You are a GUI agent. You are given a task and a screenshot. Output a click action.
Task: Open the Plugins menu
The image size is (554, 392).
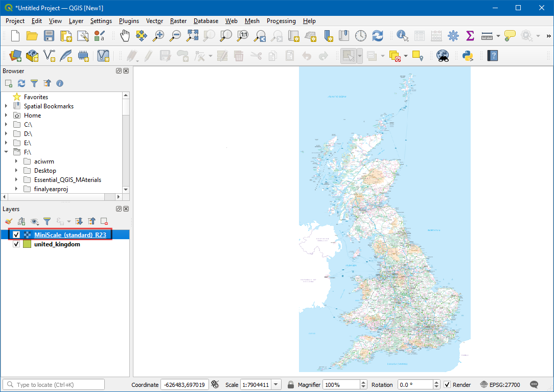click(x=129, y=21)
